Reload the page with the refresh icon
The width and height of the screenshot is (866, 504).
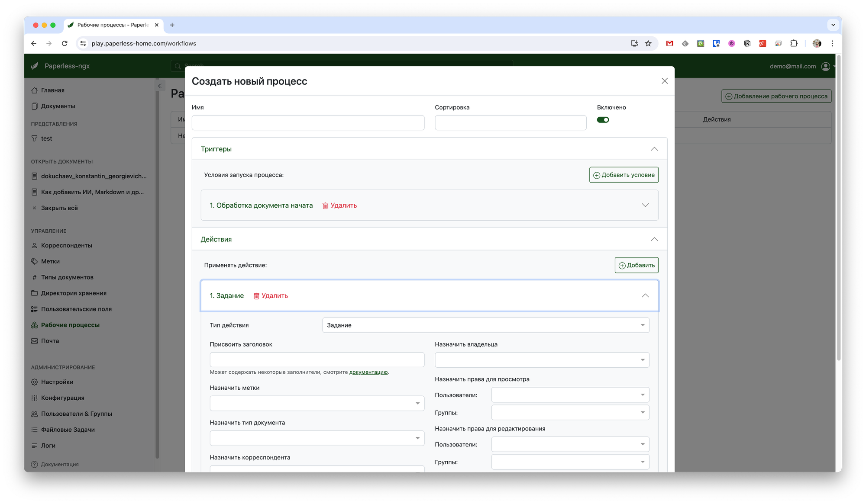coord(65,43)
